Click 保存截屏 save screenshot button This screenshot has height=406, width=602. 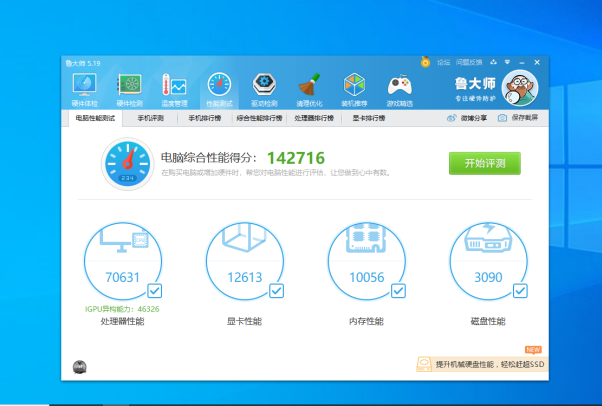[518, 118]
